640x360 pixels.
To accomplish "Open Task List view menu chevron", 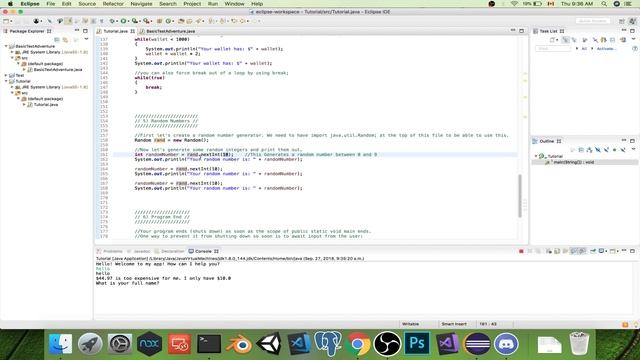I will [x=633, y=39].
